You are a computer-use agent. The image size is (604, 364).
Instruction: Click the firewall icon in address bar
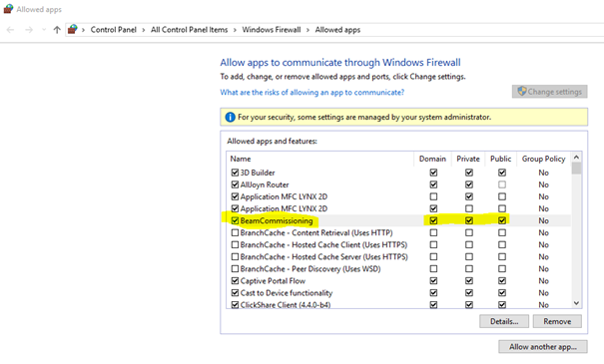73,29
